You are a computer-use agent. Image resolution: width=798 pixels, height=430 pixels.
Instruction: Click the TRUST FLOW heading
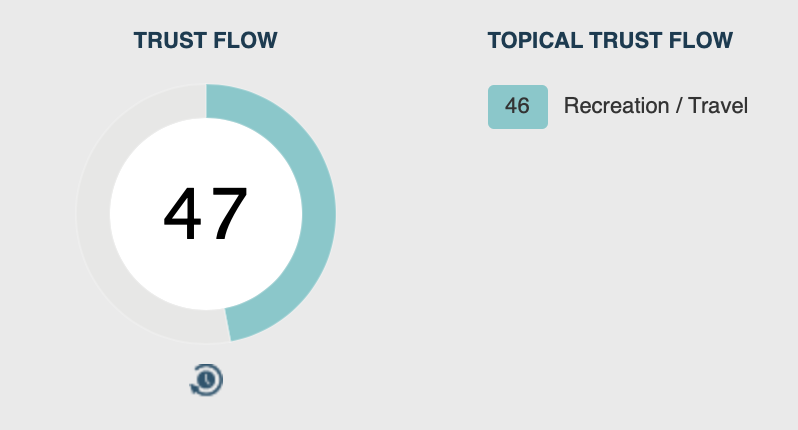tap(206, 40)
